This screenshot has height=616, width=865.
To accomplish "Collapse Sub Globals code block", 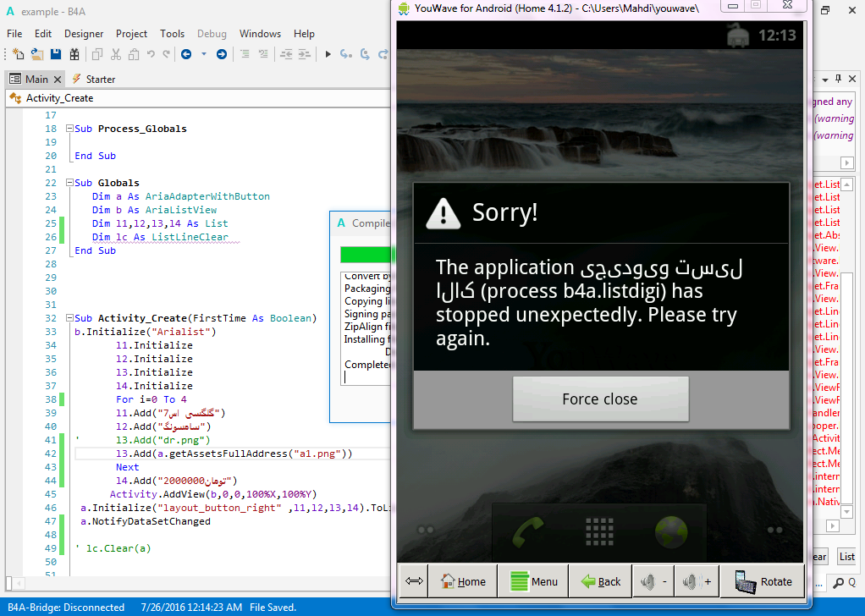I will click(69, 183).
